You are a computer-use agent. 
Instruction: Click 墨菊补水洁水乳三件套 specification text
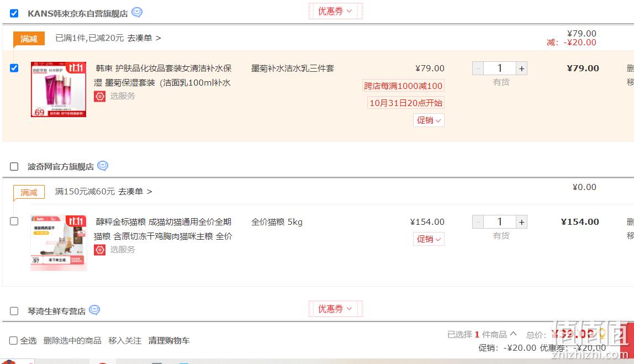293,68
